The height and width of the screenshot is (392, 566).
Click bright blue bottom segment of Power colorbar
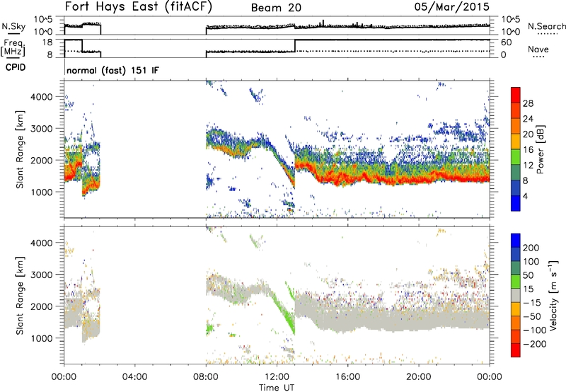tap(516, 203)
